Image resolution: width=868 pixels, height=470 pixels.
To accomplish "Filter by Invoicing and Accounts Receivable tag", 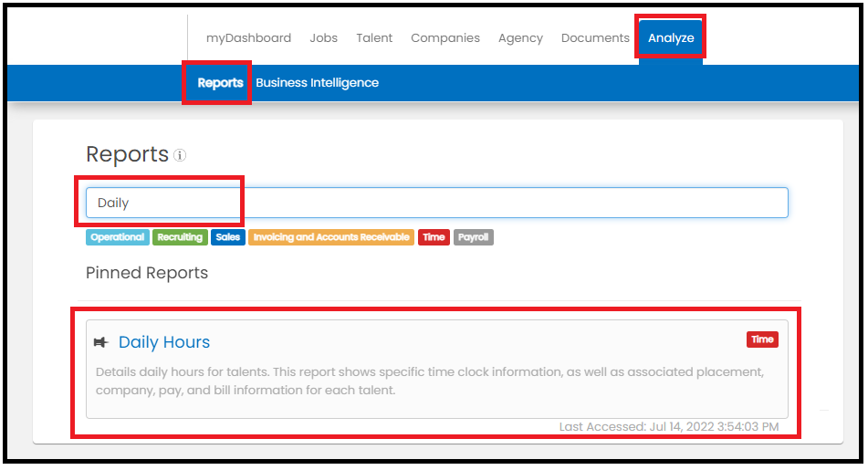I will [331, 237].
